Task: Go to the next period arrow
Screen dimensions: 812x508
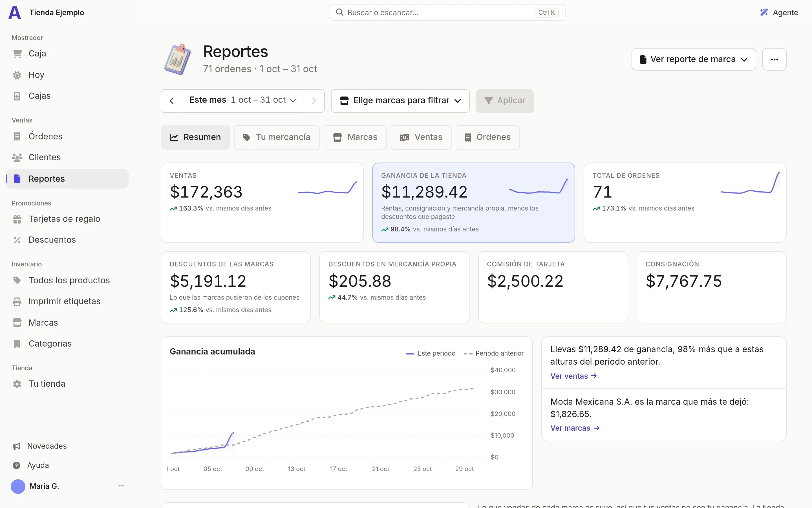Action: click(314, 101)
